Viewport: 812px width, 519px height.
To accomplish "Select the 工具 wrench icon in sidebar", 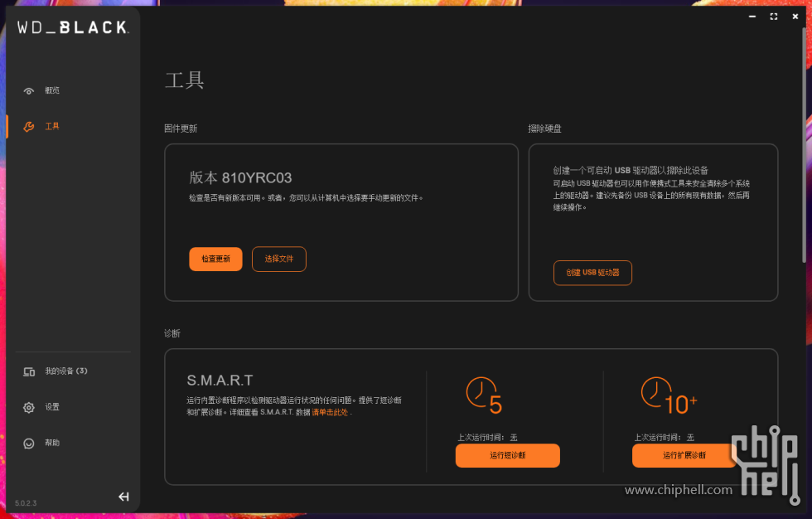I will pos(28,126).
